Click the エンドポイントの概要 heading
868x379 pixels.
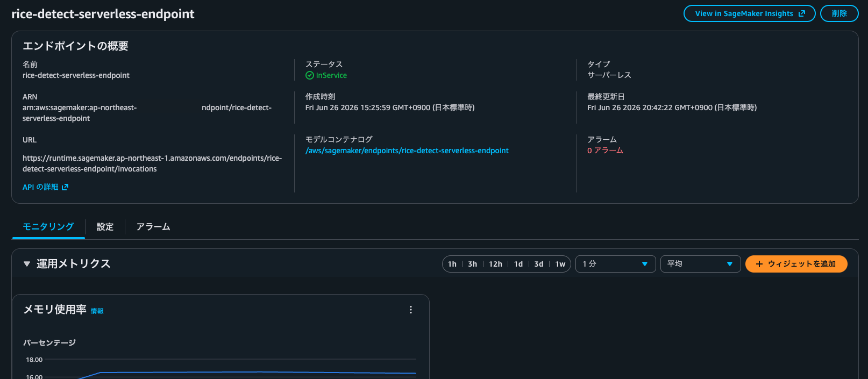point(75,46)
